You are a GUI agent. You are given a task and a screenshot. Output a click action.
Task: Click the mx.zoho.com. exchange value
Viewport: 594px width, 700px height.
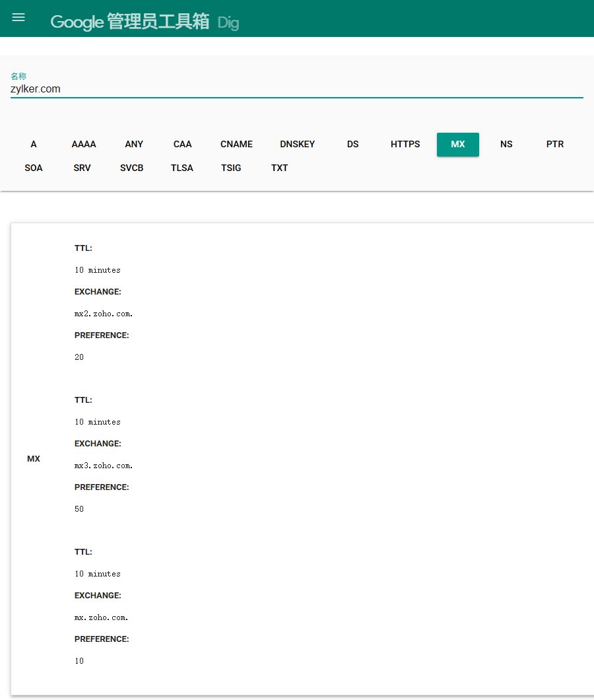pyautogui.click(x=101, y=618)
